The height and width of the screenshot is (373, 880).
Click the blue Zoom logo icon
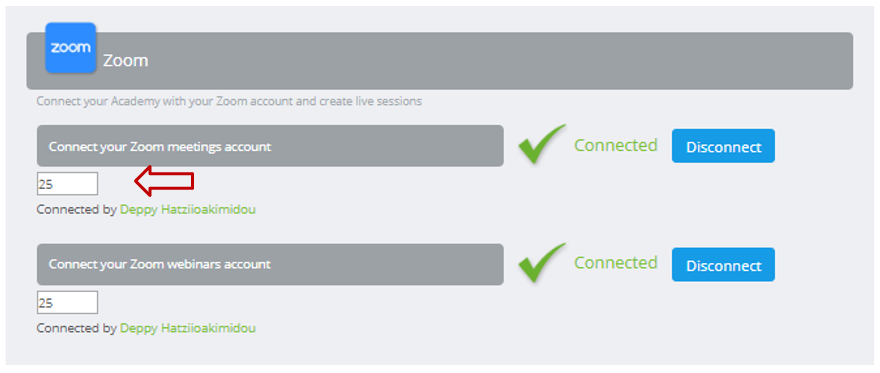click(x=71, y=48)
